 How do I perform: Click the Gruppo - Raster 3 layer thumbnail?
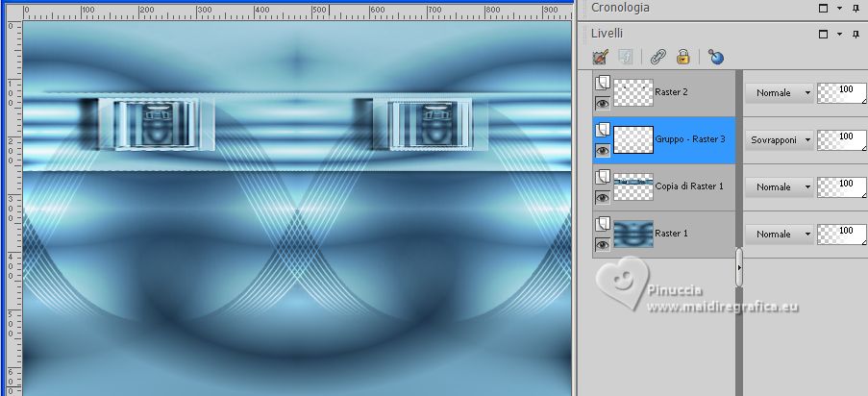click(633, 140)
